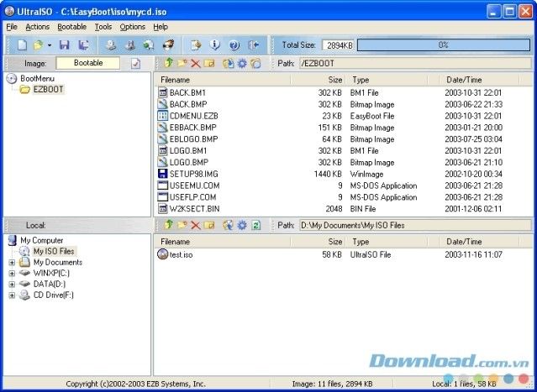The image size is (537, 392).
Task: Click the green Refresh icon in local toolbar
Action: pos(255,225)
